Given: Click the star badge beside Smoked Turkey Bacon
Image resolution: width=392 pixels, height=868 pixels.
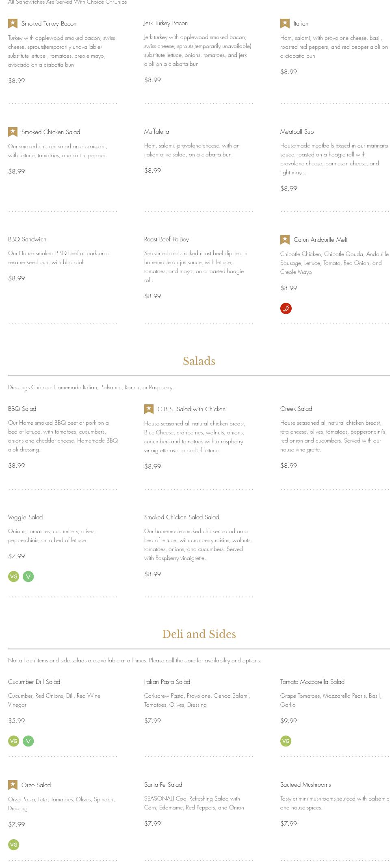Looking at the screenshot, I should click(13, 24).
